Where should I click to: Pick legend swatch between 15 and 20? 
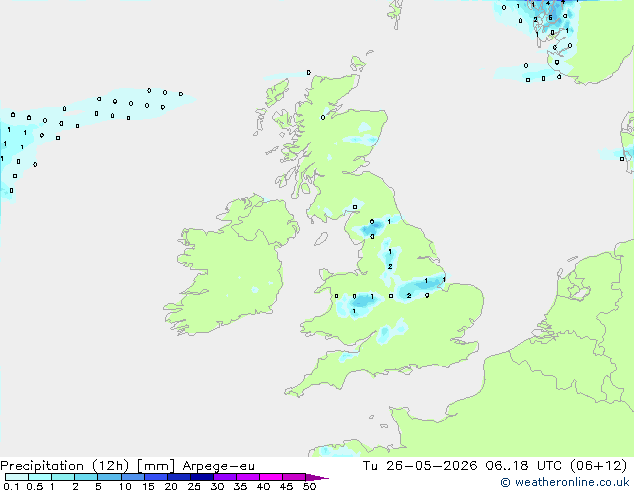tap(156, 477)
